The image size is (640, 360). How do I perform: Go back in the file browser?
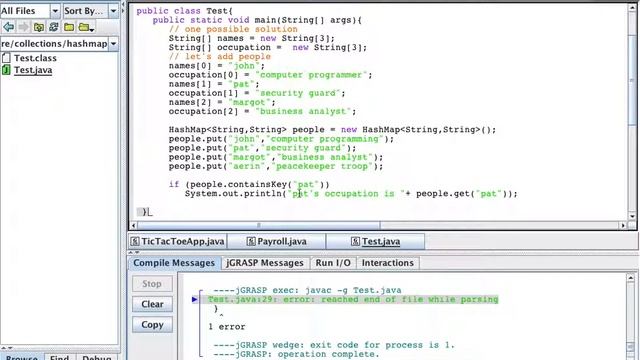pos(9,27)
